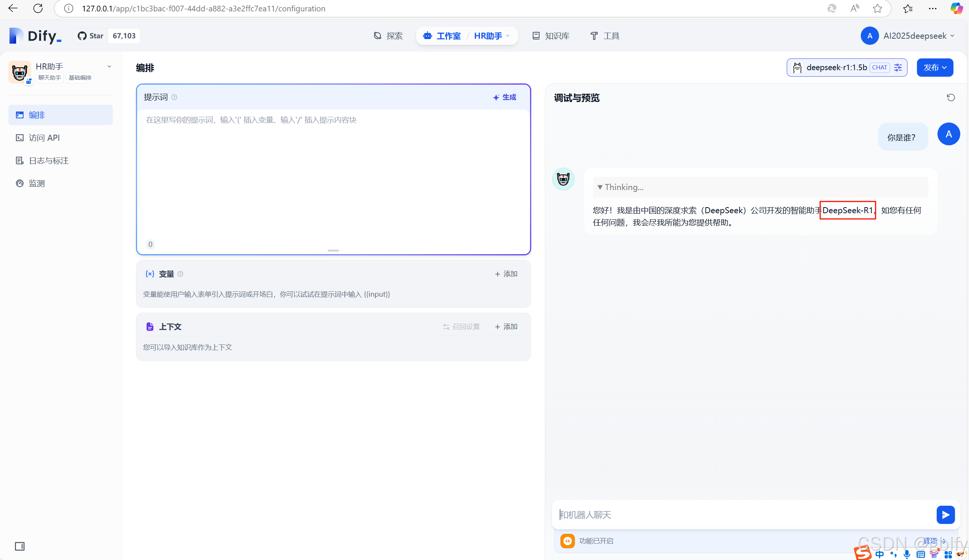This screenshot has width=969, height=560.
Task: Click the variables help question mark icon
Action: [180, 274]
